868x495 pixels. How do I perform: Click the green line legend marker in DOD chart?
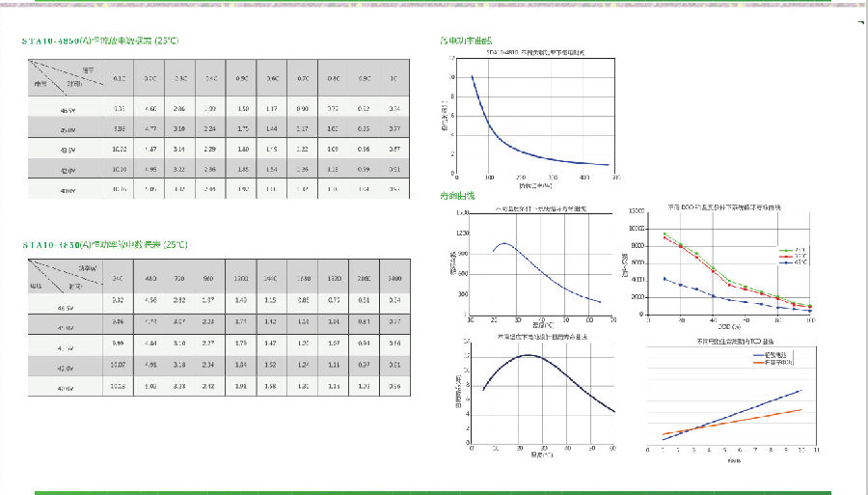pyautogui.click(x=784, y=248)
